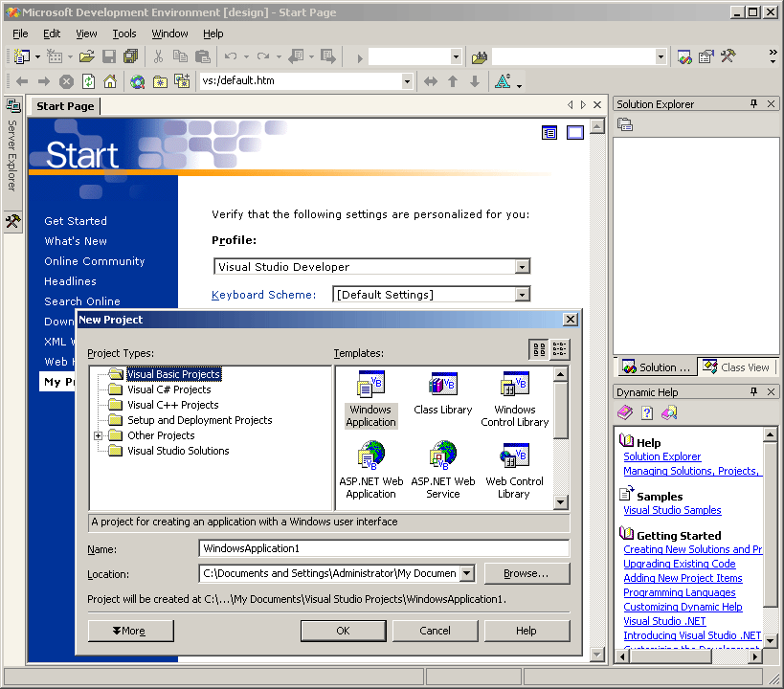Click the Find in Files binoculars icon
The image size is (784, 689).
tap(479, 57)
